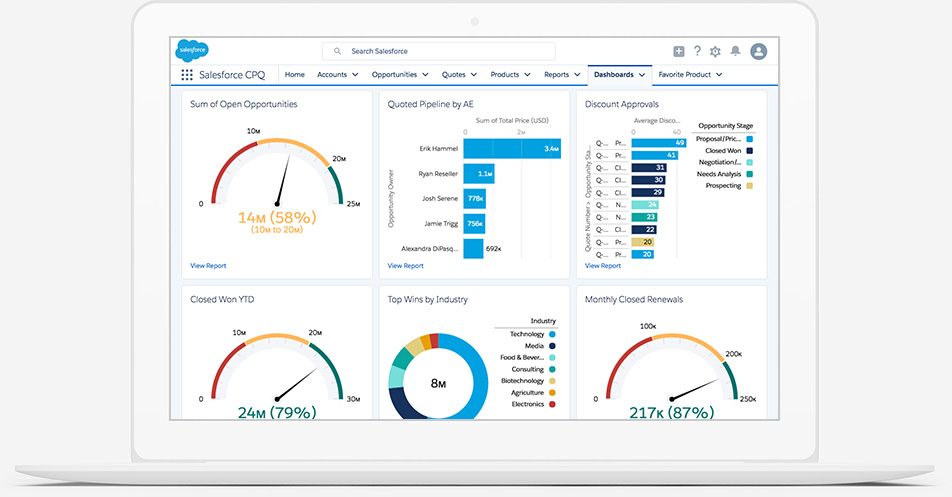
Task: Click the Discount Approvals bar labeled 31
Action: [648, 167]
